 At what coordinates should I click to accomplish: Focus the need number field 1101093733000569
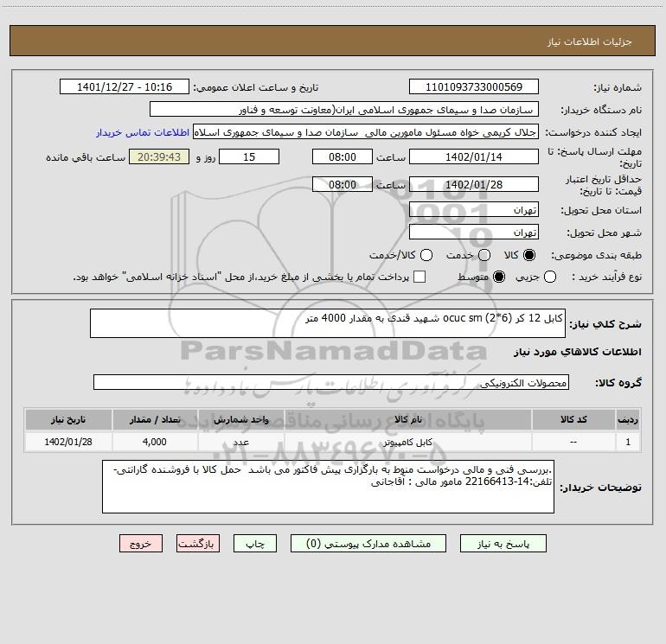pos(474,86)
